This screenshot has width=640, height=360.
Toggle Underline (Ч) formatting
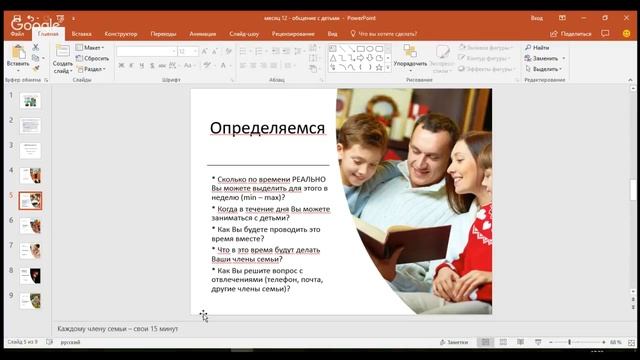point(142,65)
